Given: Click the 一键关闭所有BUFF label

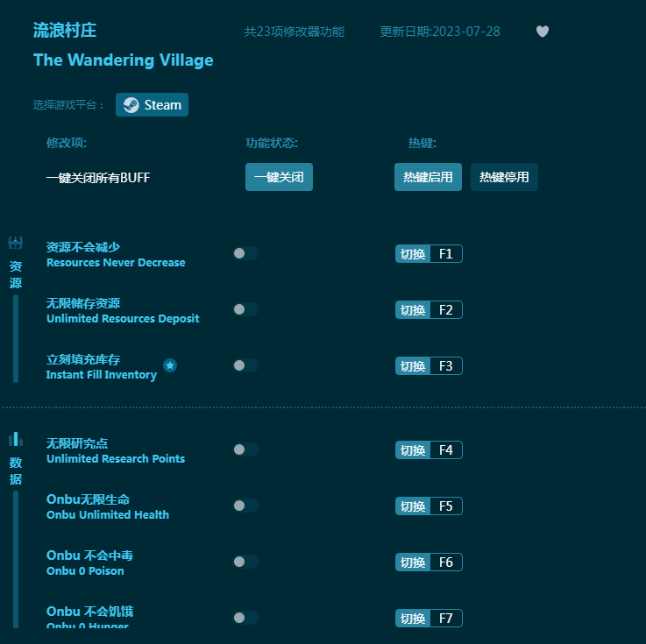Looking at the screenshot, I should (98, 178).
